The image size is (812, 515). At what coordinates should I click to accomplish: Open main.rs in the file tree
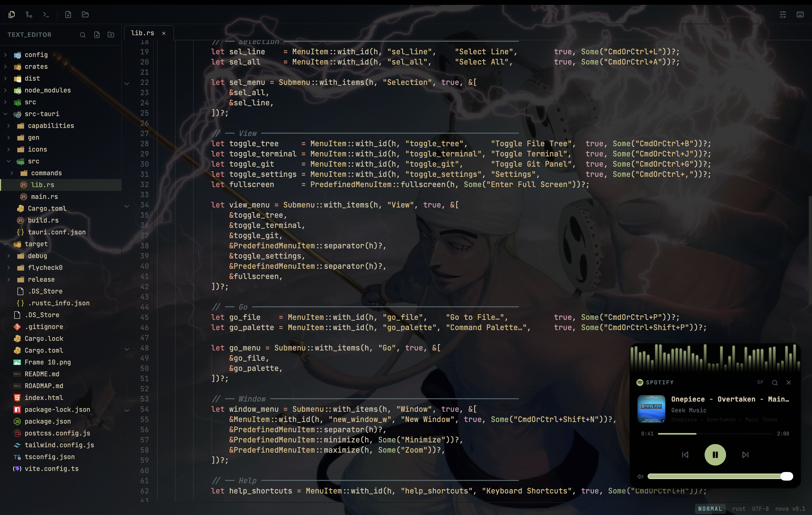click(x=44, y=196)
